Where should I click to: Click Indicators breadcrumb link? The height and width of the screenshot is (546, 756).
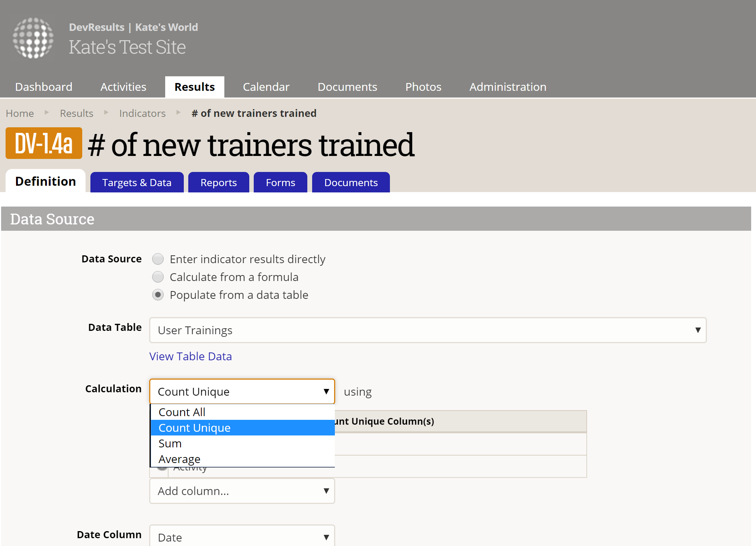[x=142, y=113]
